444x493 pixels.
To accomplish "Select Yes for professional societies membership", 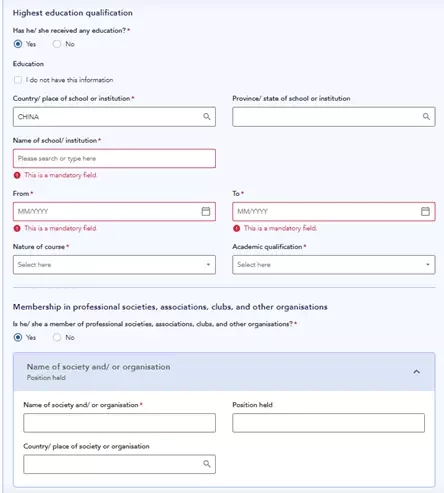I will [18, 337].
